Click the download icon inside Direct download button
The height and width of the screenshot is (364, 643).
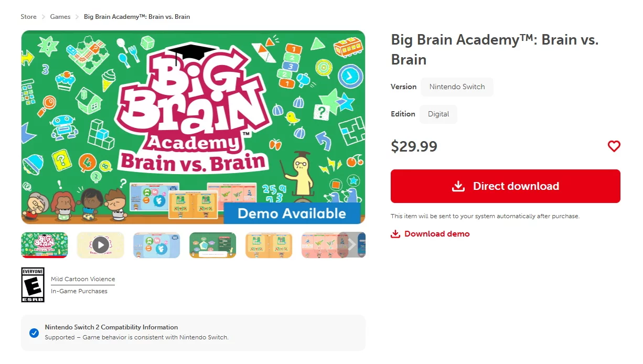point(458,186)
